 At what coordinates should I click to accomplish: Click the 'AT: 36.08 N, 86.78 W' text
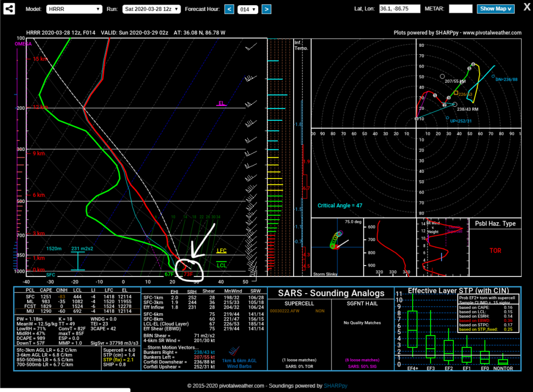coord(199,33)
